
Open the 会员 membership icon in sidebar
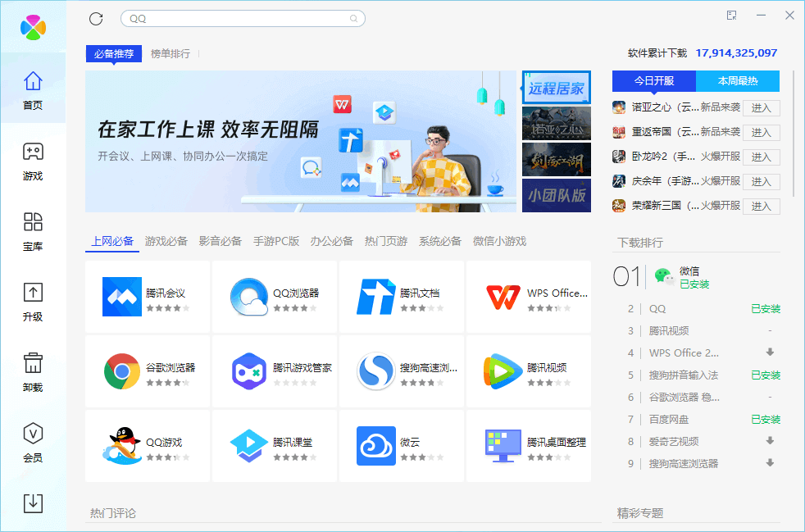[33, 434]
